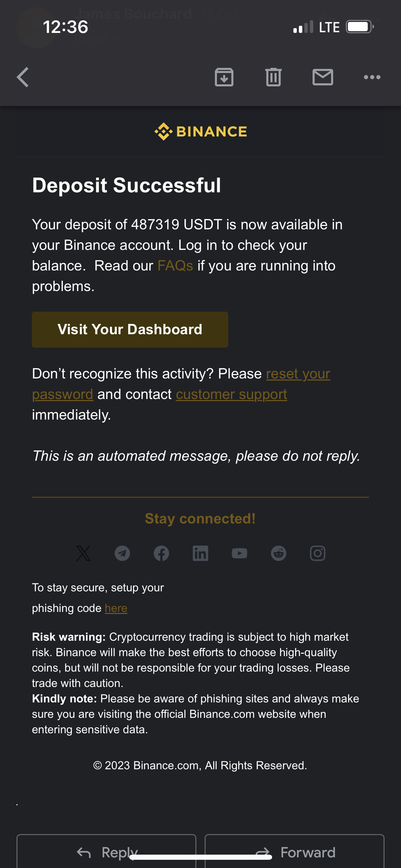Open customer support link
The image size is (401, 868).
click(x=232, y=394)
